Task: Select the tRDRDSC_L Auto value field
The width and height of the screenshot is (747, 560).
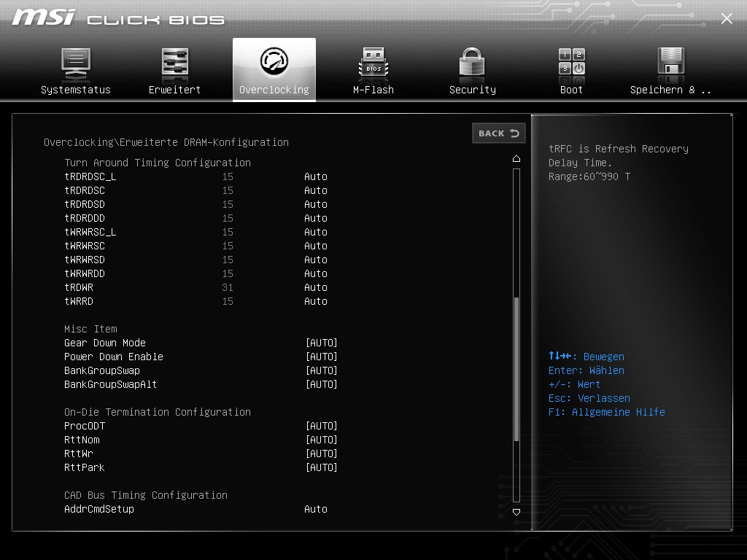Action: click(x=316, y=176)
